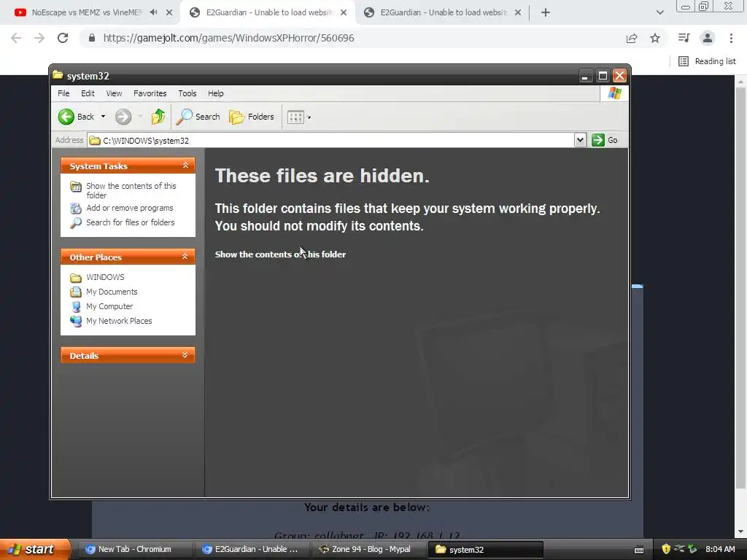Click the Windows start button
The image size is (747, 560).
[x=35, y=549]
